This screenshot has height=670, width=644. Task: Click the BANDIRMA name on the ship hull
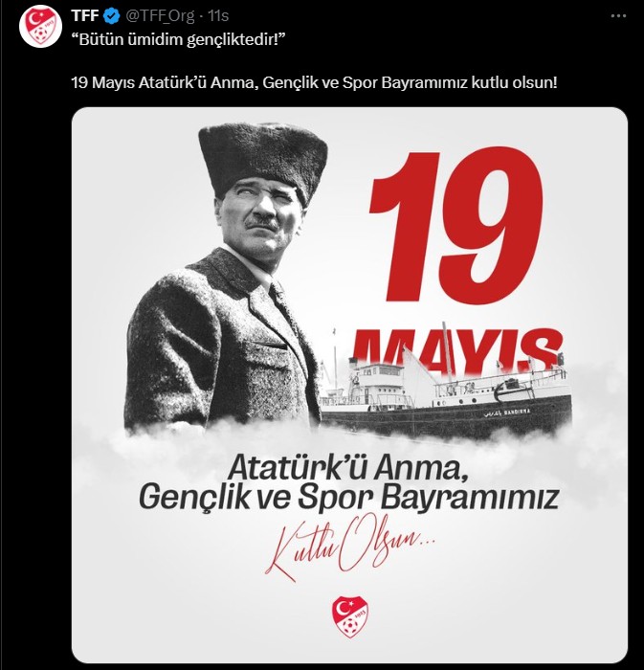(517, 412)
